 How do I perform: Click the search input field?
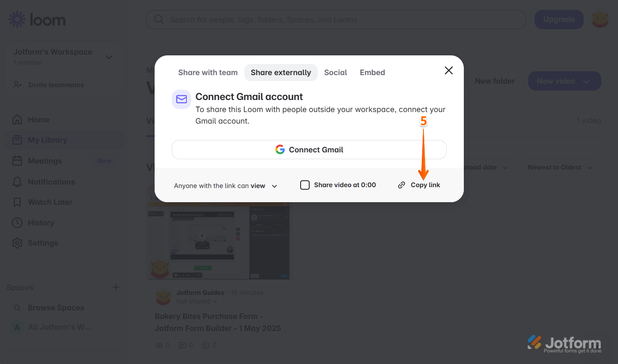[336, 20]
